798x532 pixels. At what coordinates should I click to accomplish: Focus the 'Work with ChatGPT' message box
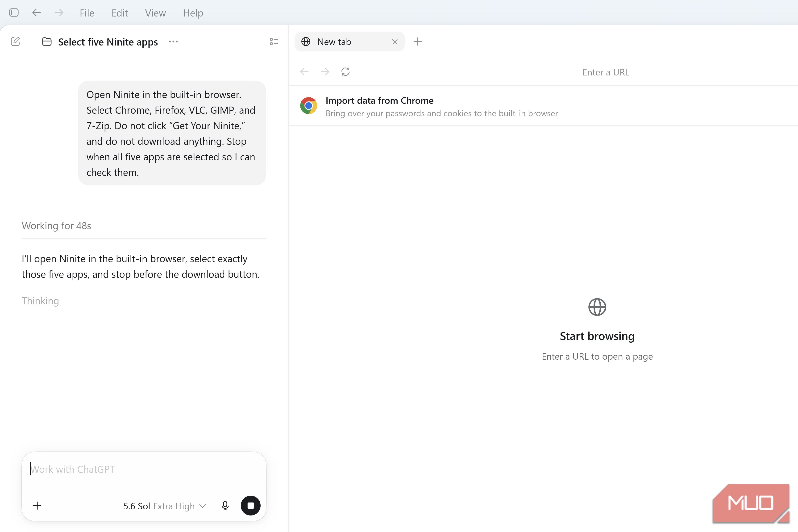(x=144, y=470)
